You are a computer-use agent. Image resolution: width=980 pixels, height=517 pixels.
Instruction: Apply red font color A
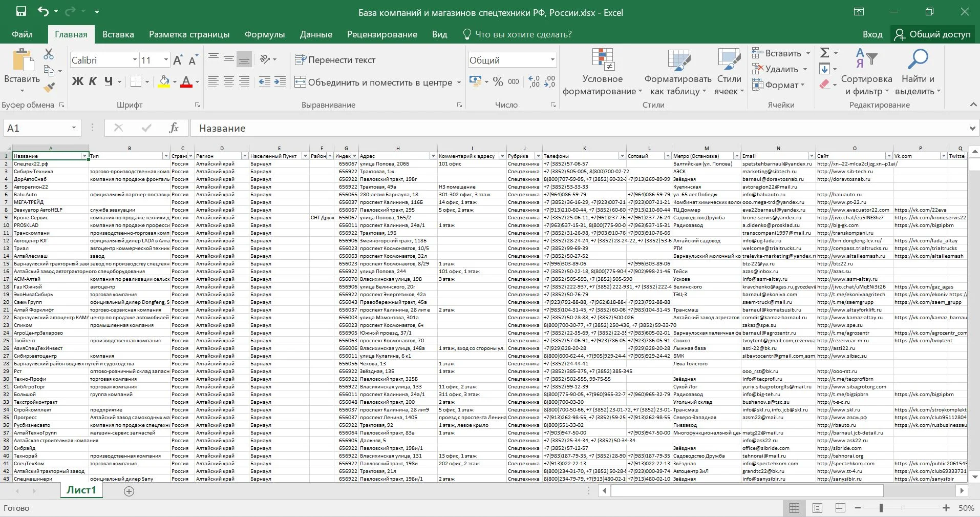[186, 81]
